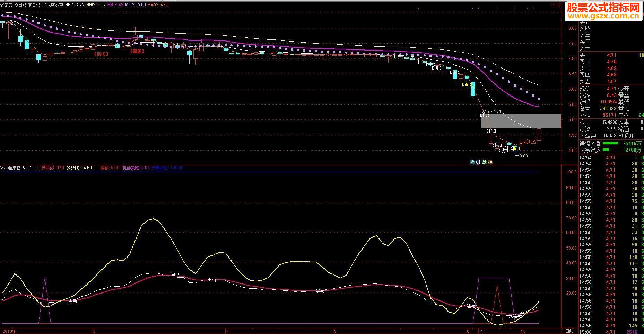Screen dimensions: 644x334
Task: Click the green 大宗流入 bar
Action: (x=606, y=150)
